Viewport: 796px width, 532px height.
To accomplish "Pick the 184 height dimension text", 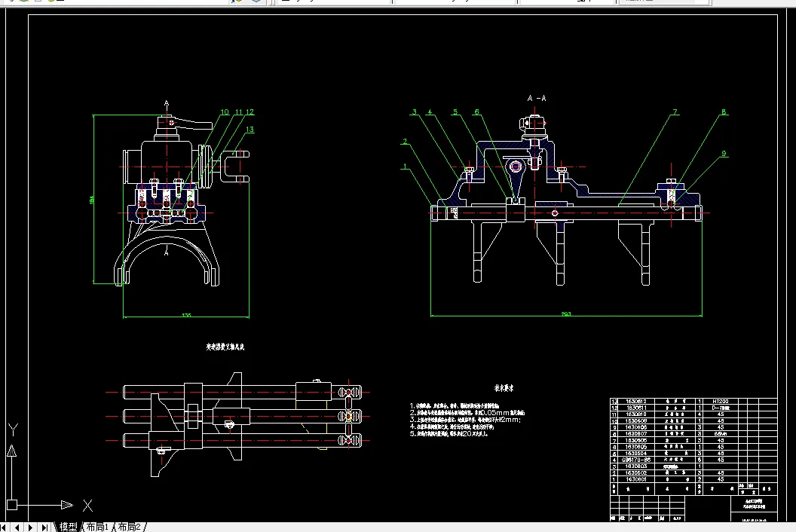I will (92, 200).
